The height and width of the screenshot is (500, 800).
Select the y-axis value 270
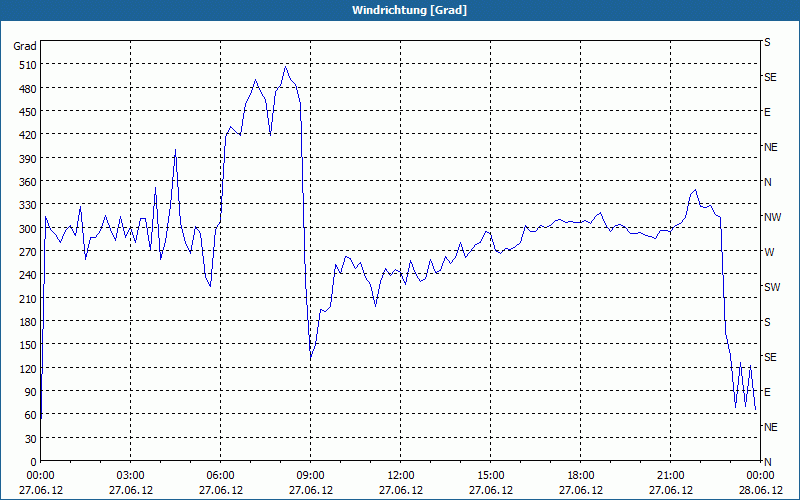coord(28,252)
